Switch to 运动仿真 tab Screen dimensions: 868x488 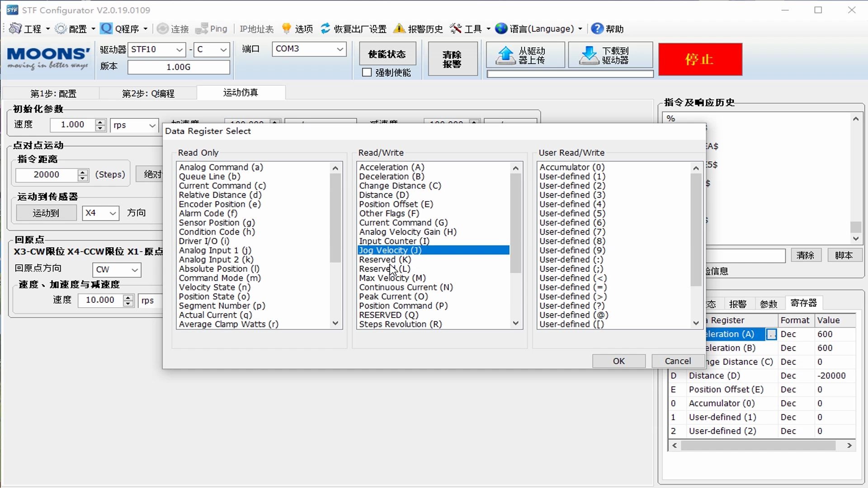pos(241,93)
